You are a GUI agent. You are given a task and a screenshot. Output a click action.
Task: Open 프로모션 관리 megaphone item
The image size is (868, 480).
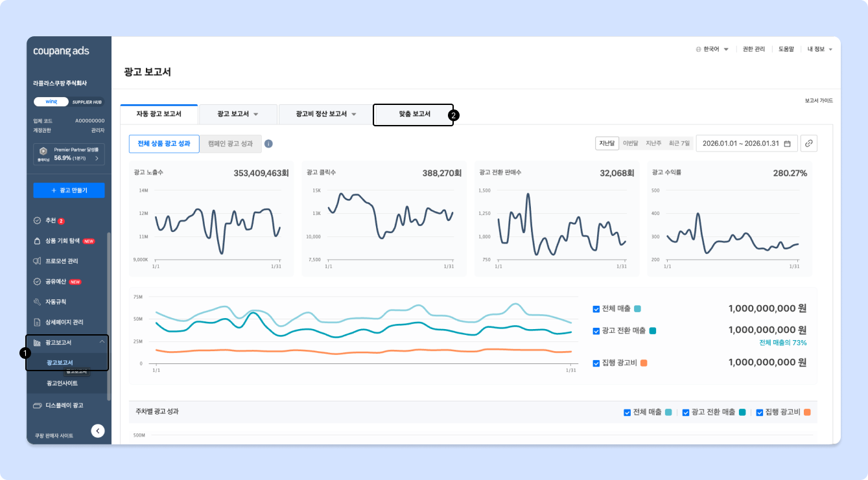[x=61, y=261]
